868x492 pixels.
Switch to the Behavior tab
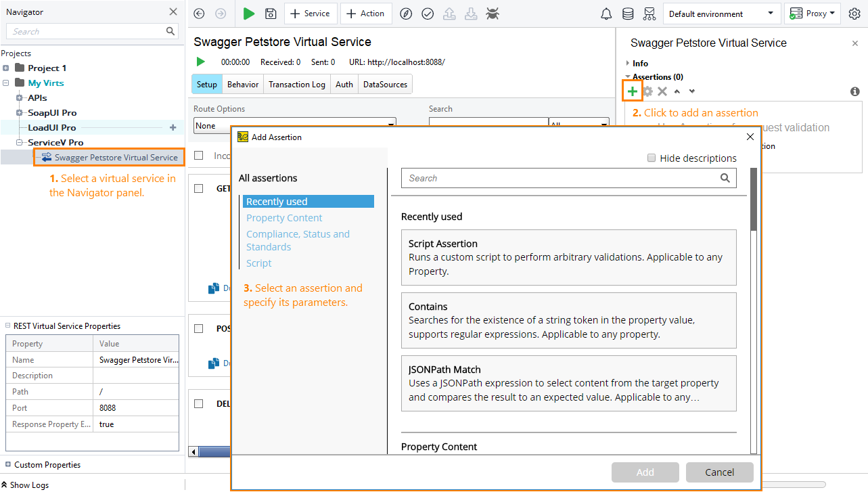pyautogui.click(x=243, y=85)
